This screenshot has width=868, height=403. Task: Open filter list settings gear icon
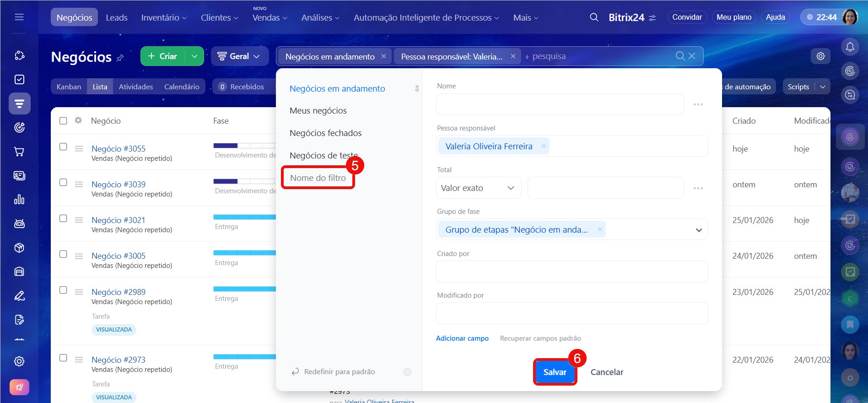click(407, 372)
